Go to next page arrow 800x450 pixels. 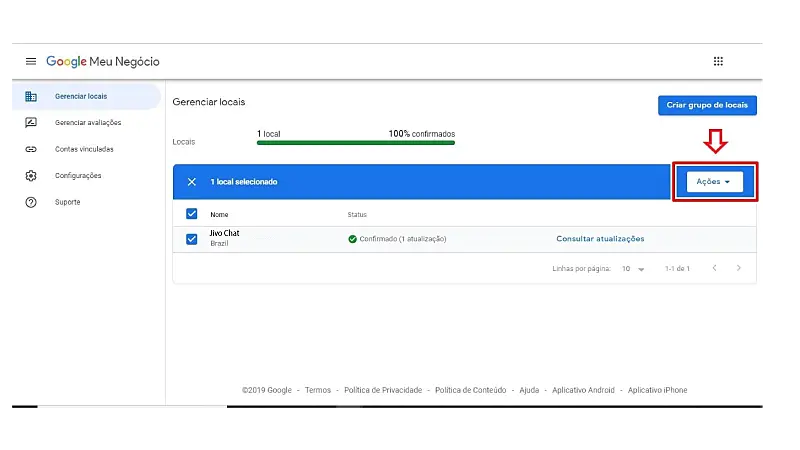[x=738, y=268]
